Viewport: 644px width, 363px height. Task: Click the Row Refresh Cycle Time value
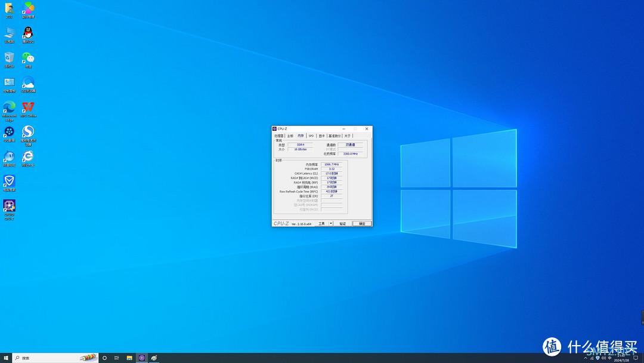coord(332,192)
